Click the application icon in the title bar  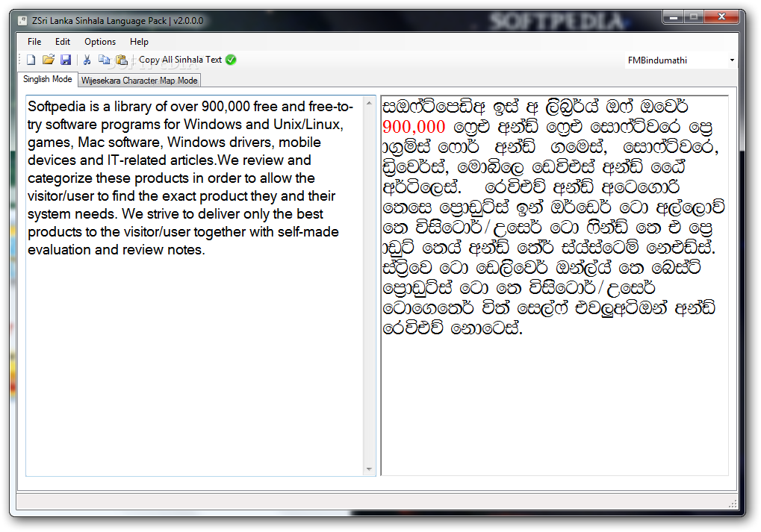(22, 21)
